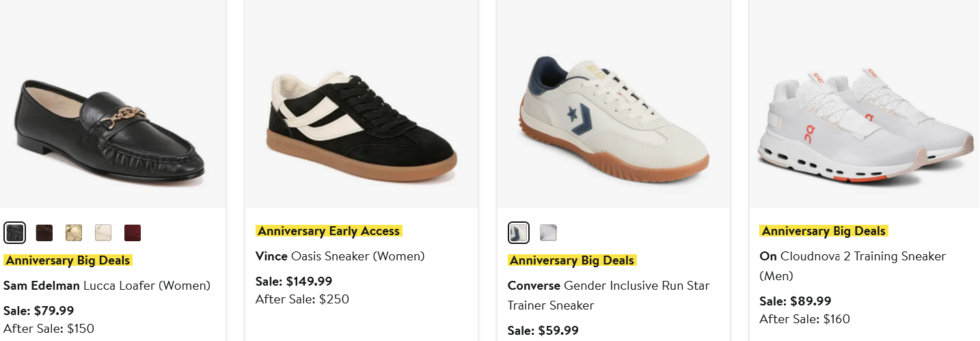Select the black color swatch for Lucca Loafer

coord(14,233)
